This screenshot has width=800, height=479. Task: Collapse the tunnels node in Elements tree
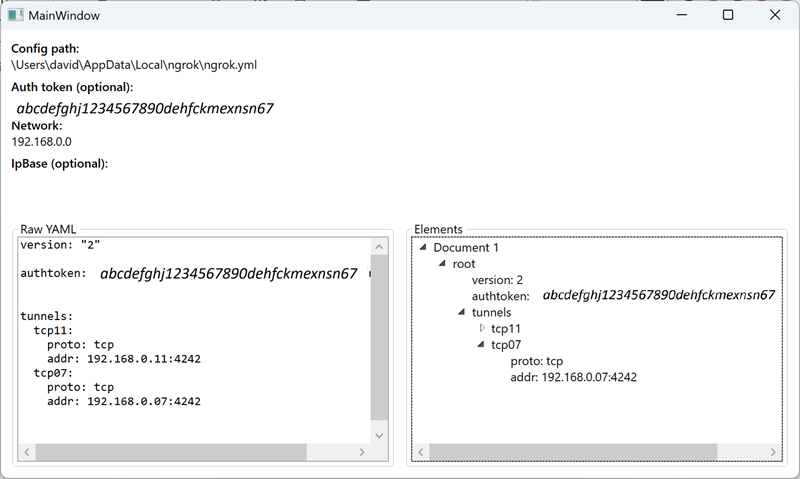(462, 312)
